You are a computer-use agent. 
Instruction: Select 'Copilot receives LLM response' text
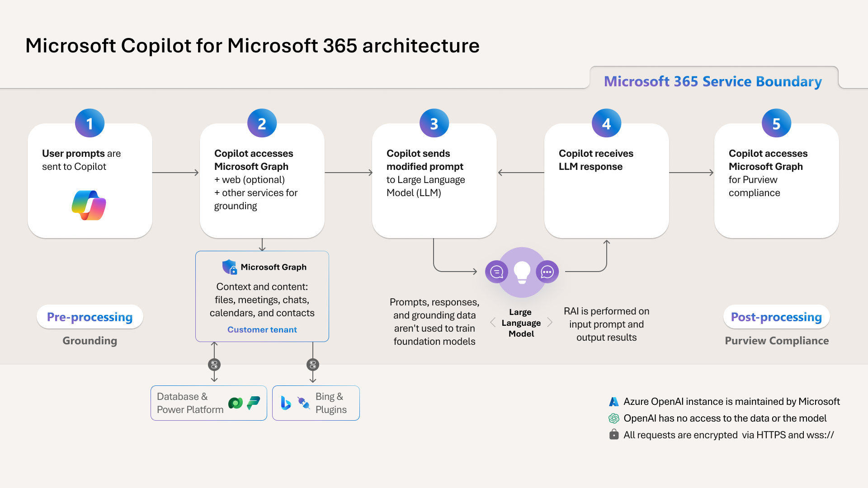pyautogui.click(x=596, y=160)
